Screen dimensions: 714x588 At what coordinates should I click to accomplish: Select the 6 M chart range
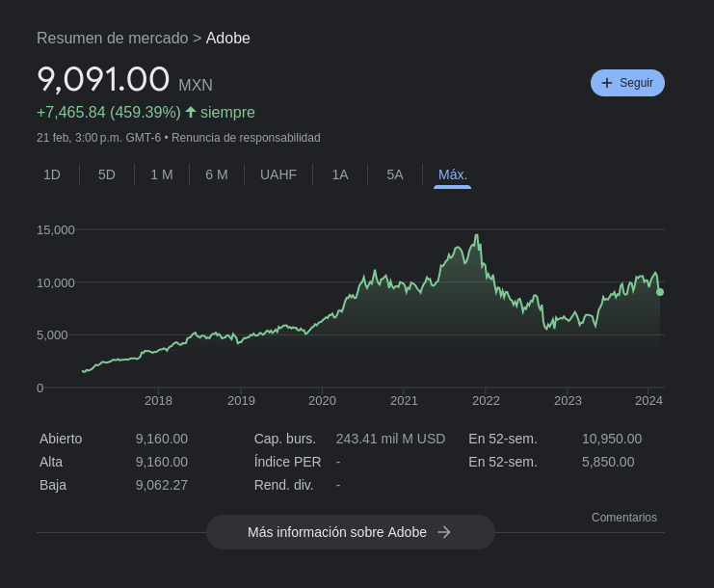217,174
